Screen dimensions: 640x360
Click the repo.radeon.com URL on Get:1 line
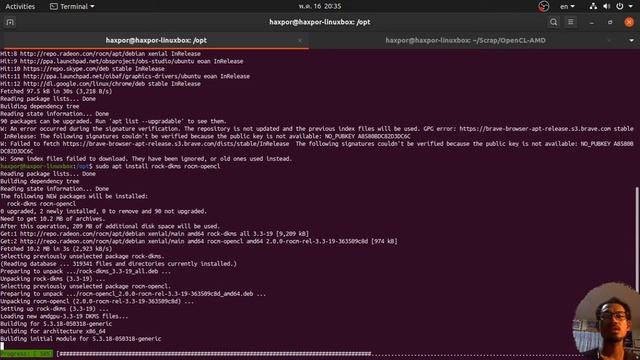82,234
